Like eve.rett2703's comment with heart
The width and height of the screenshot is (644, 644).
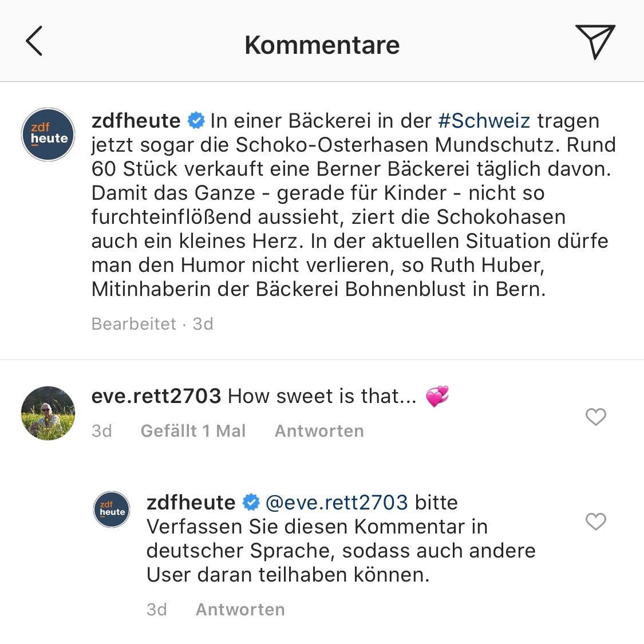595,417
